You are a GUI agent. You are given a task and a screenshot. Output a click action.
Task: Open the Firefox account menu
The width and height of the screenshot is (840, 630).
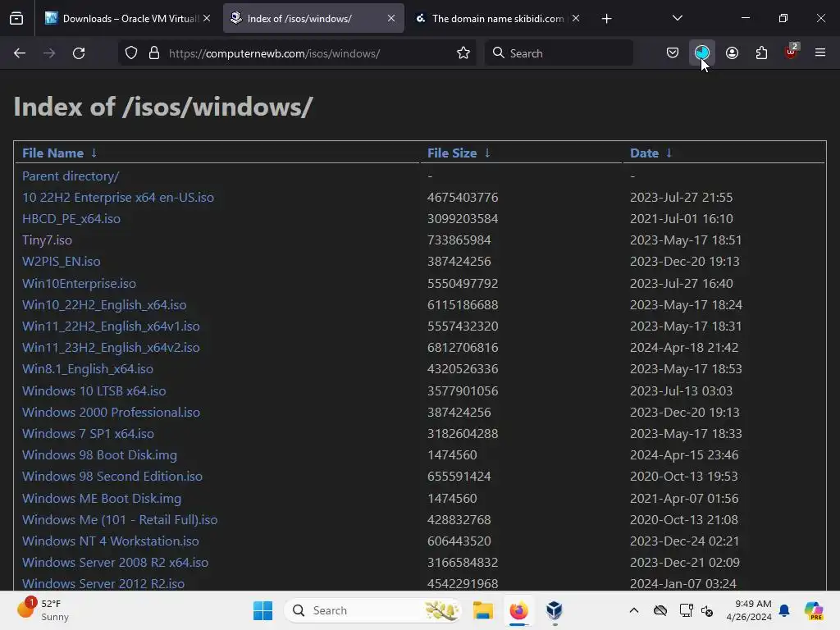click(x=732, y=53)
